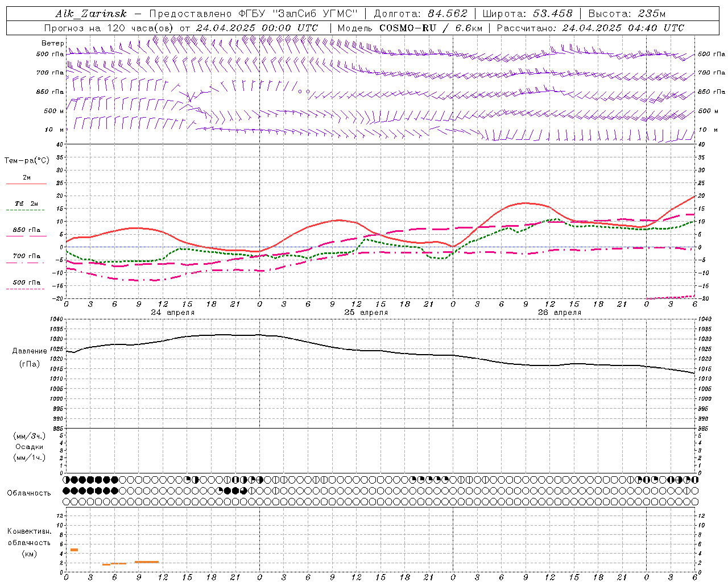Click the '25 апреля' date label
The height and width of the screenshot is (582, 728).
point(366,313)
